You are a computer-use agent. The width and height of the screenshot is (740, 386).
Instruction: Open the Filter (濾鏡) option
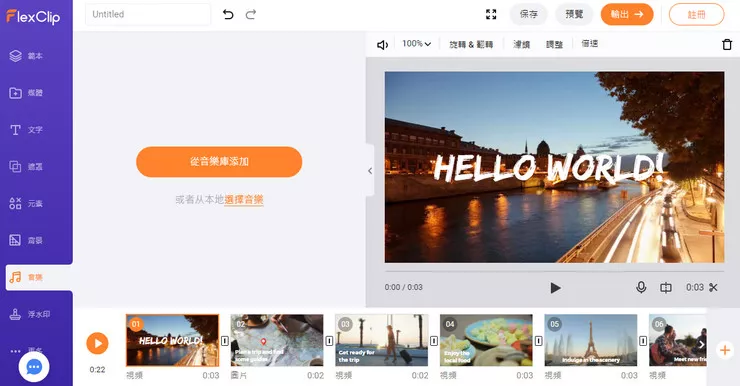[x=521, y=44]
